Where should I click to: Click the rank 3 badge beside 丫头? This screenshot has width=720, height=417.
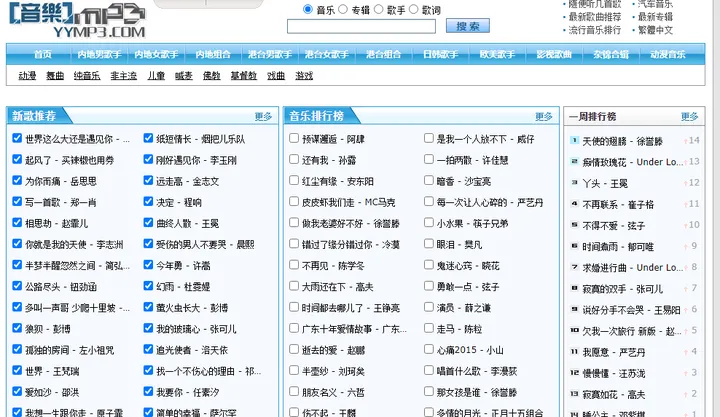coord(574,182)
